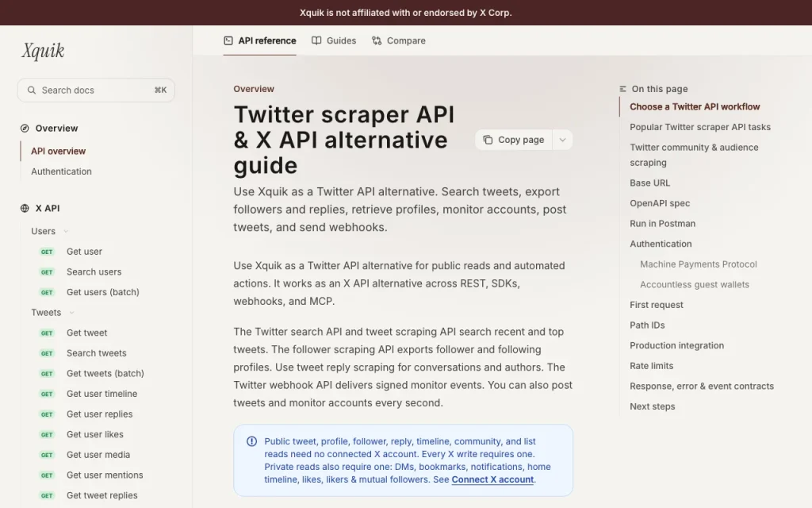Click the GET badge beside Get user

pos(47,252)
